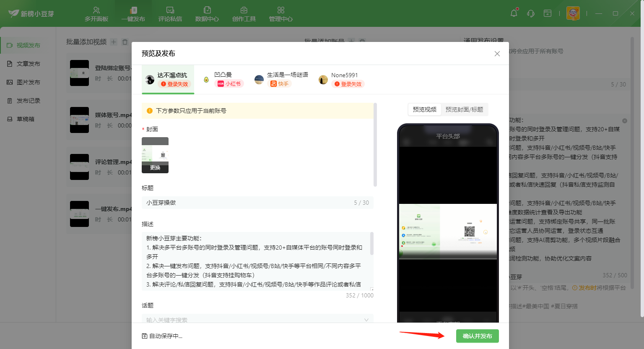Viewport: 644px width, 349px height.
Task: Open the 管理中心 toolbar section
Action: 280,14
